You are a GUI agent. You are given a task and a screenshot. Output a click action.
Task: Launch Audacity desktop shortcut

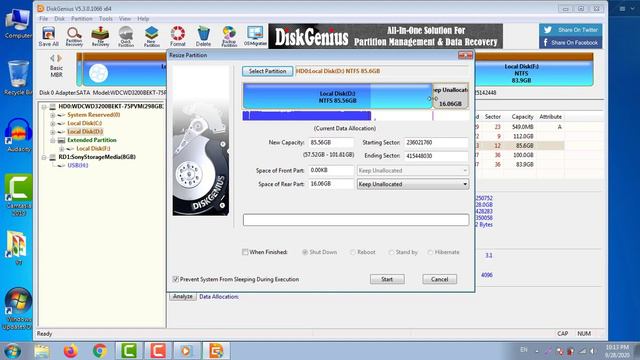pyautogui.click(x=18, y=135)
